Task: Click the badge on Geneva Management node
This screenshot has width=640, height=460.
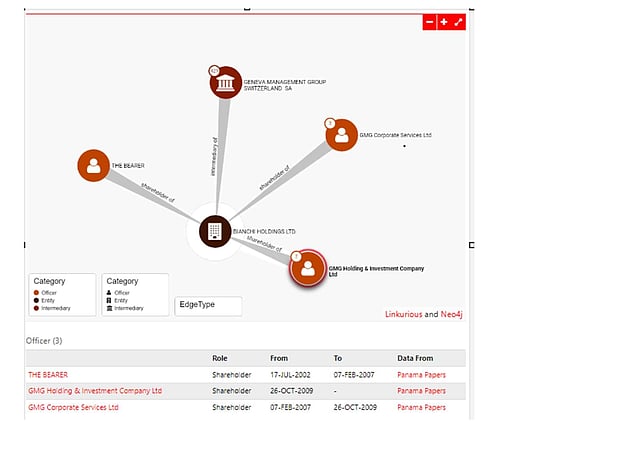Action: 214,71
